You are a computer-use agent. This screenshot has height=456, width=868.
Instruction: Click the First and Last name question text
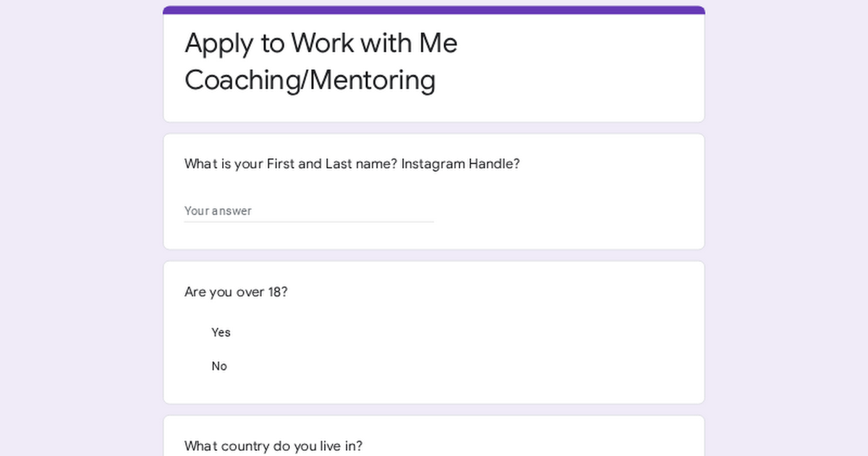(x=352, y=164)
